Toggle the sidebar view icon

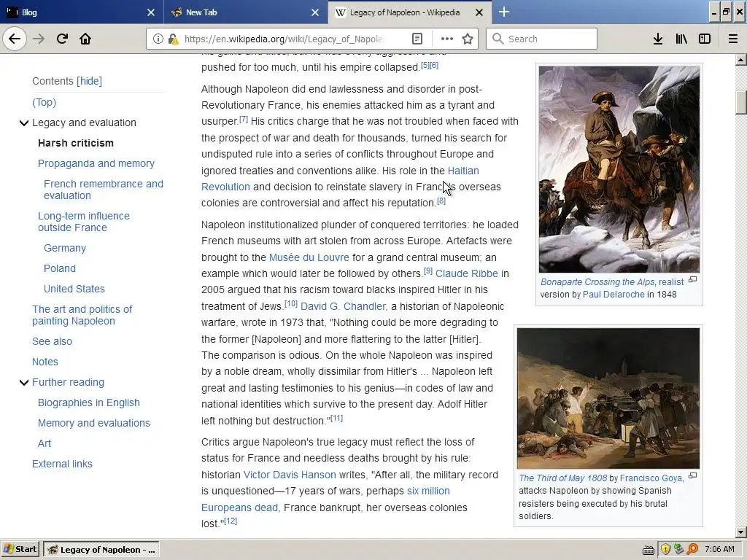tap(705, 39)
